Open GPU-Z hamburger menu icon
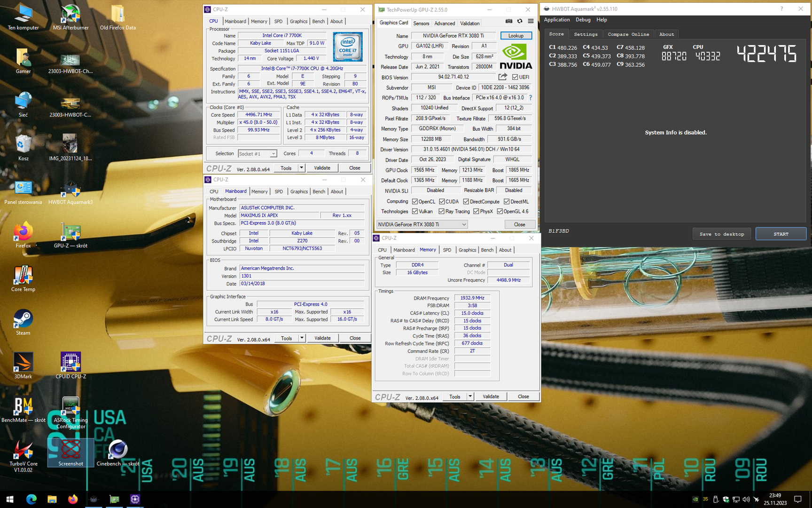The image size is (812, 508). coord(531,21)
